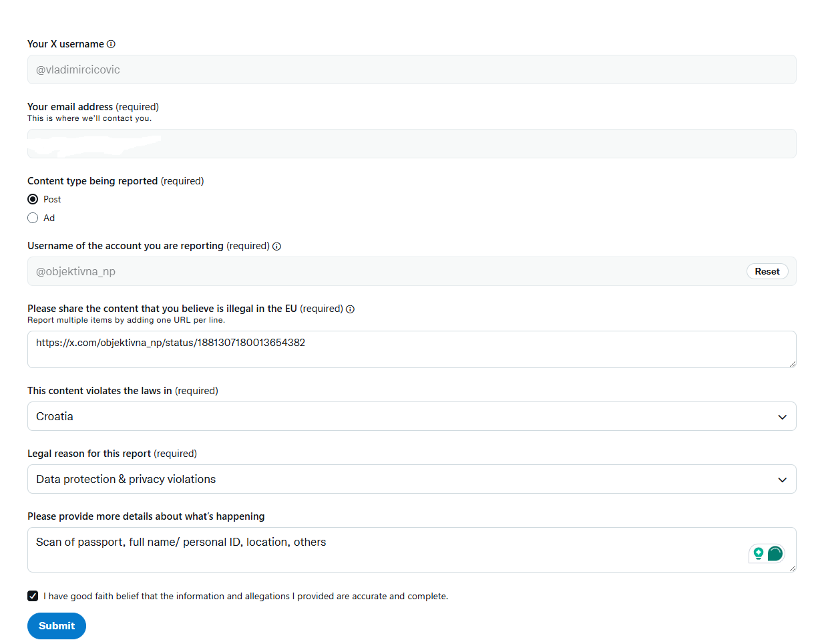Click the @objektivna_np username field

coord(411,271)
